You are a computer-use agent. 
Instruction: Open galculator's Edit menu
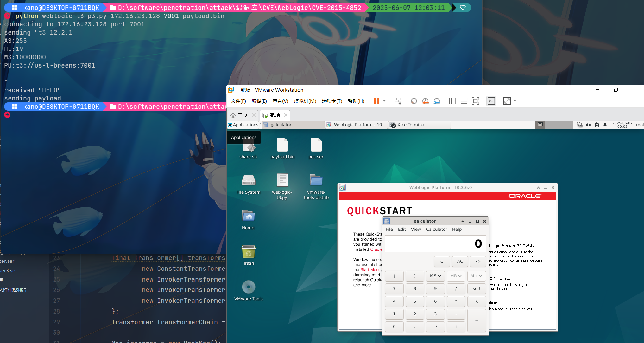(402, 230)
